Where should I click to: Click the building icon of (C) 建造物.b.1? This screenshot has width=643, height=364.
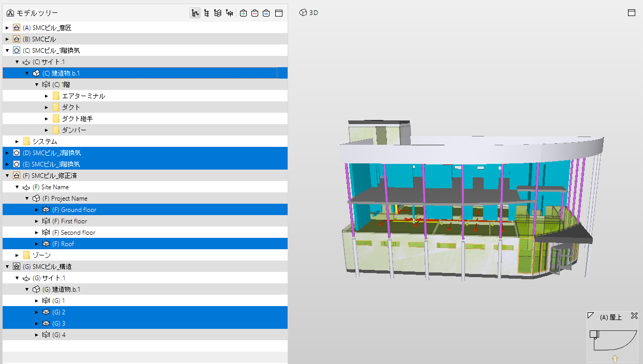pyautogui.click(x=36, y=73)
